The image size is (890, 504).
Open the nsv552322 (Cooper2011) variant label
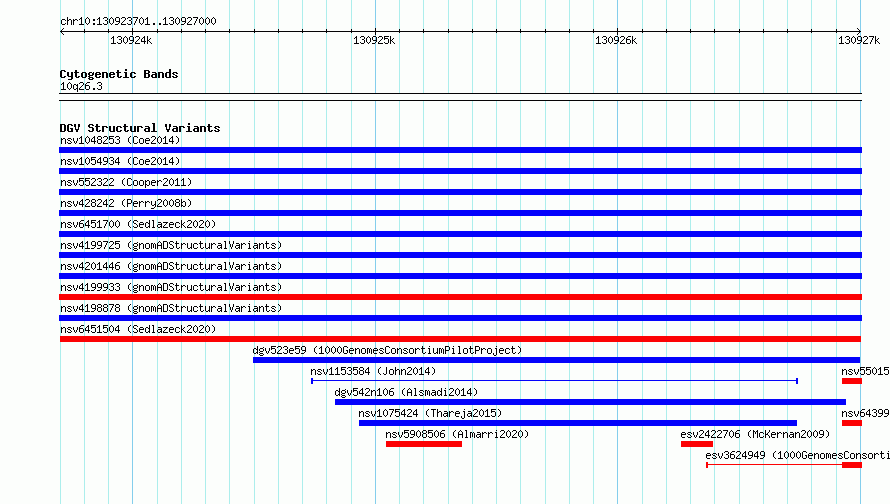tap(126, 182)
